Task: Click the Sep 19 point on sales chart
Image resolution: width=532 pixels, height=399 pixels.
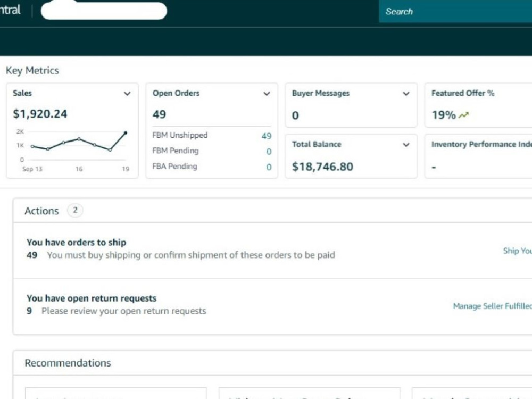Action: point(126,133)
